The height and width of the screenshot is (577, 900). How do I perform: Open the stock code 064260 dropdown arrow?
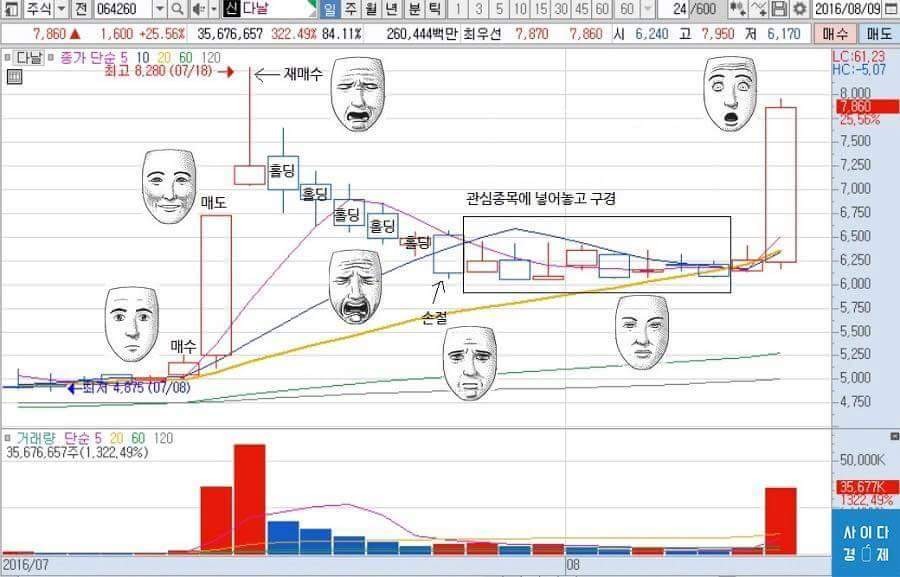[158, 9]
